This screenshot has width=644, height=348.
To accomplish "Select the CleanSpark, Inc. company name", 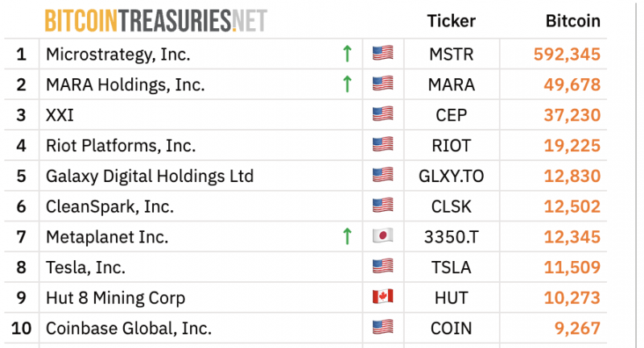I will [x=110, y=207].
